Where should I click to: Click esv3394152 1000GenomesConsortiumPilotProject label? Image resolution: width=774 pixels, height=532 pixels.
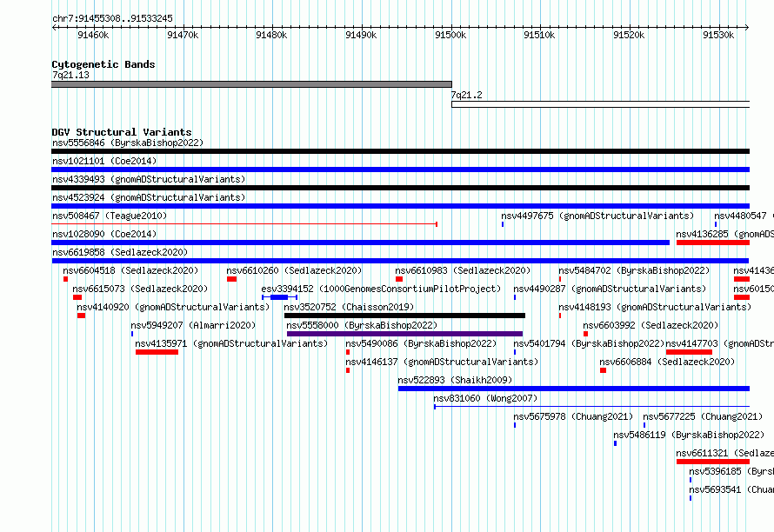tap(381, 289)
